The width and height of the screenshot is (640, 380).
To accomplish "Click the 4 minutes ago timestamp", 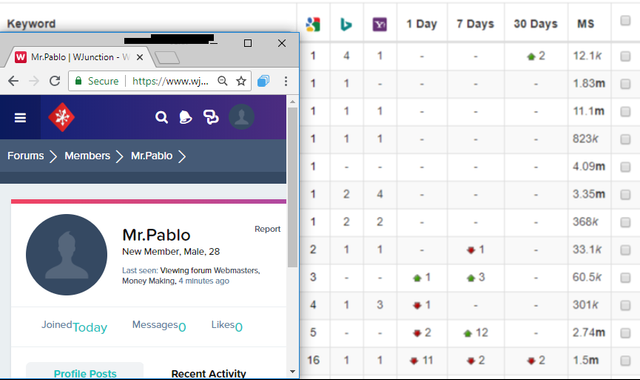I will tap(204, 281).
